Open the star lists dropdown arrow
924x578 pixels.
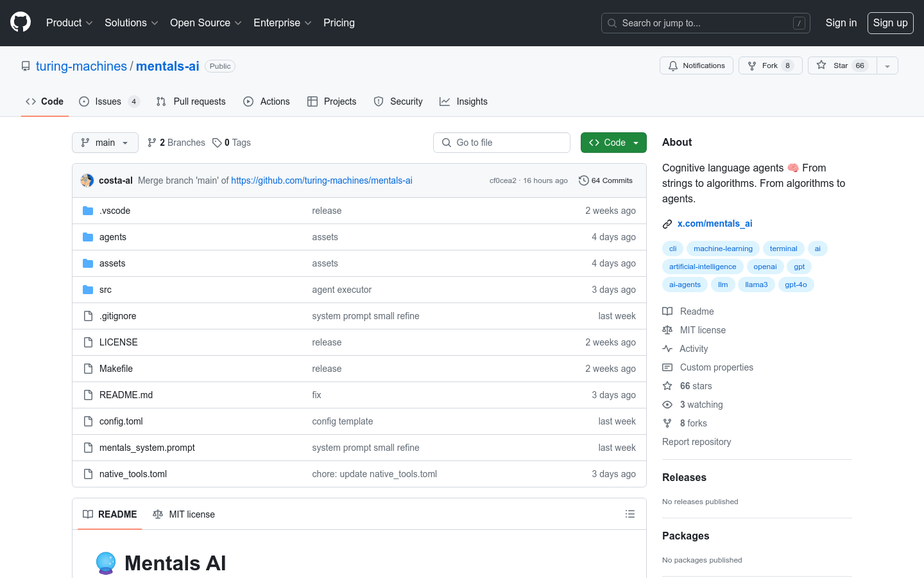(887, 66)
